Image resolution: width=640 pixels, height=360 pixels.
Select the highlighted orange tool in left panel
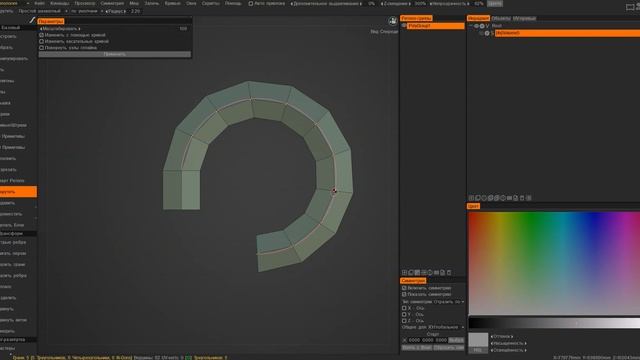[x=18, y=191]
